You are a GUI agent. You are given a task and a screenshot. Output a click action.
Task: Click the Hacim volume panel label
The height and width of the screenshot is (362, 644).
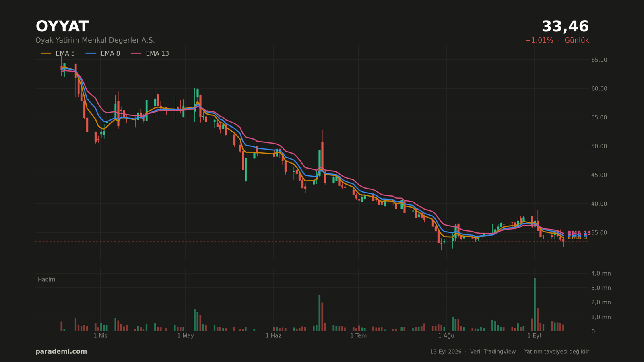(46, 280)
